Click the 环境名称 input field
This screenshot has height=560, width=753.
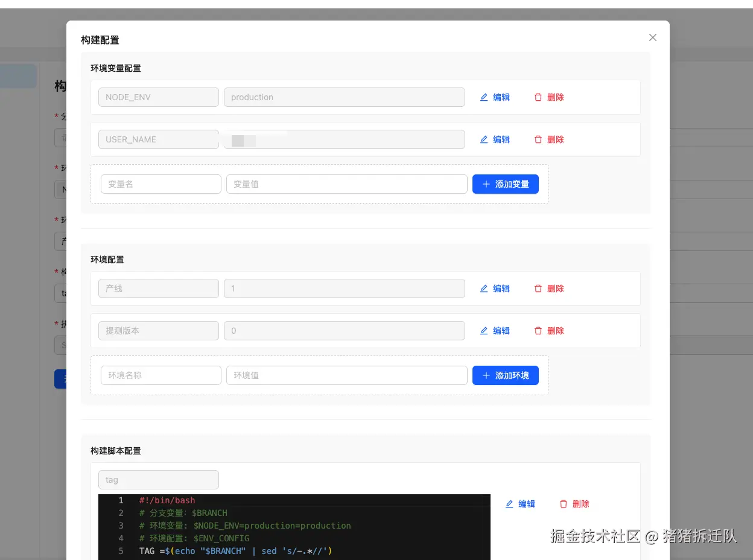(161, 375)
